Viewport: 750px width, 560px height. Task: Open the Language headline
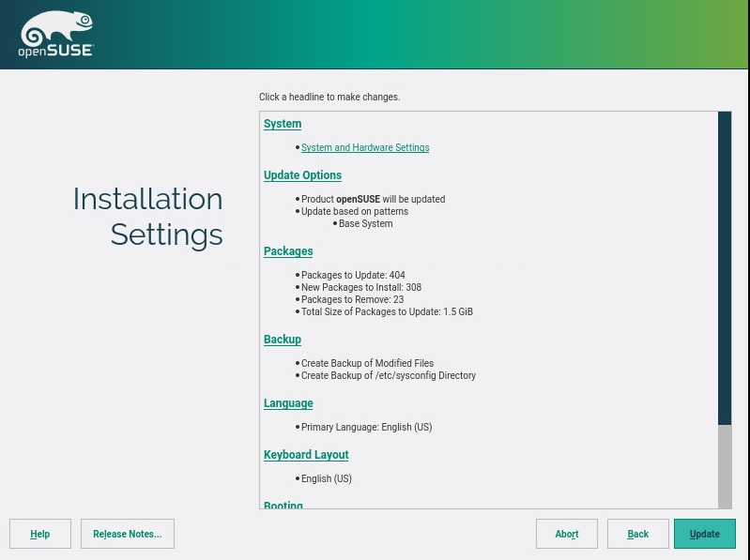click(x=288, y=403)
